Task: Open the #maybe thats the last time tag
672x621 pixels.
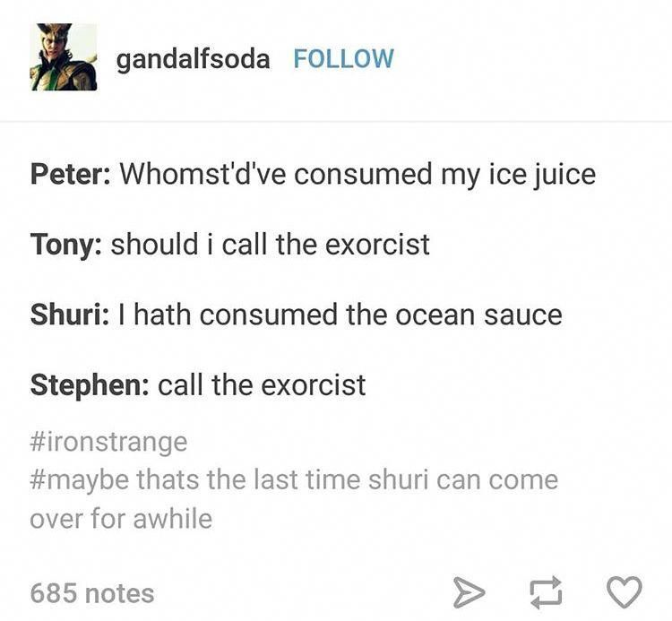Action: click(x=295, y=479)
